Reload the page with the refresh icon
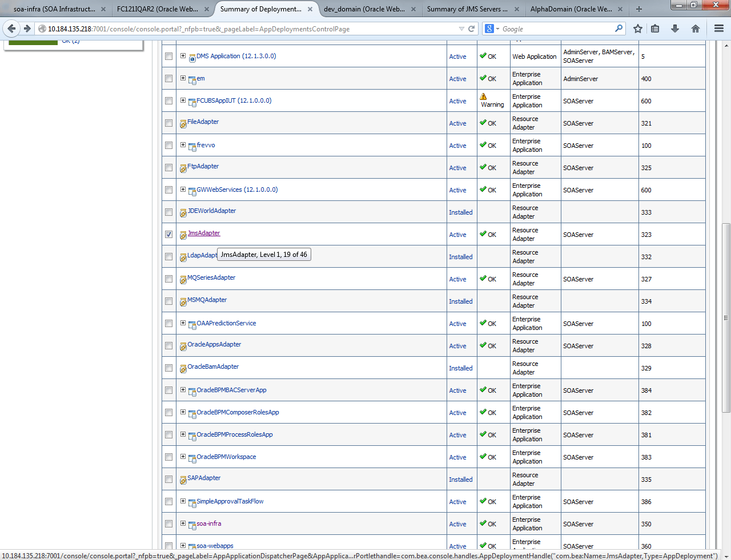 point(472,29)
